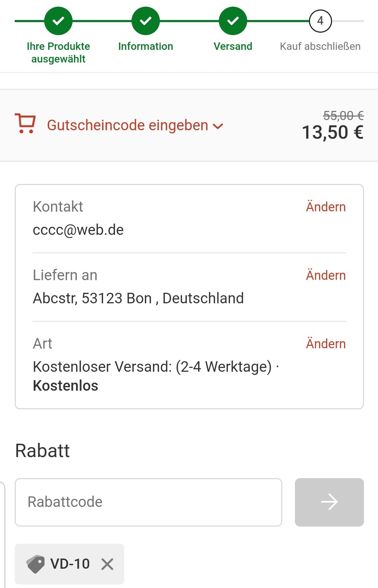The image size is (378, 588).
Task: Click the cccc@web.de contact email text
Action: (78, 230)
